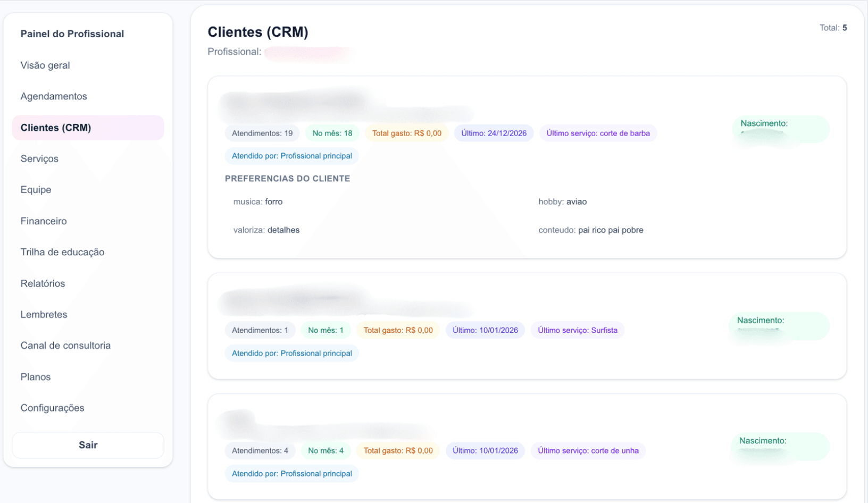
Task: Click the 'Atendido por: Profissional principal' badge
Action: coord(291,156)
